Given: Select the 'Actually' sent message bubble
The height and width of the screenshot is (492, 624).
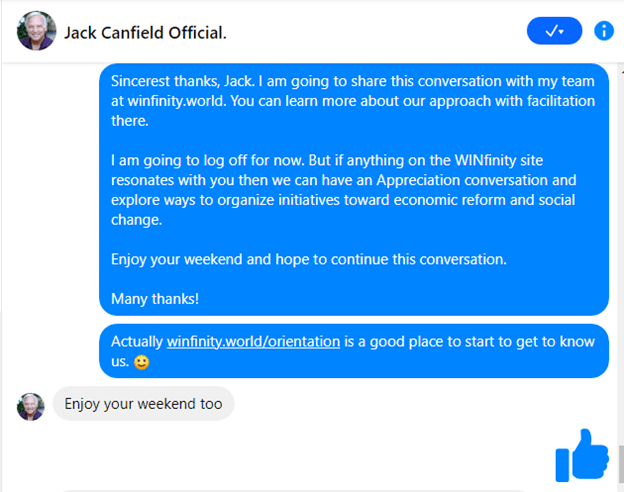Looking at the screenshot, I should tap(352, 351).
